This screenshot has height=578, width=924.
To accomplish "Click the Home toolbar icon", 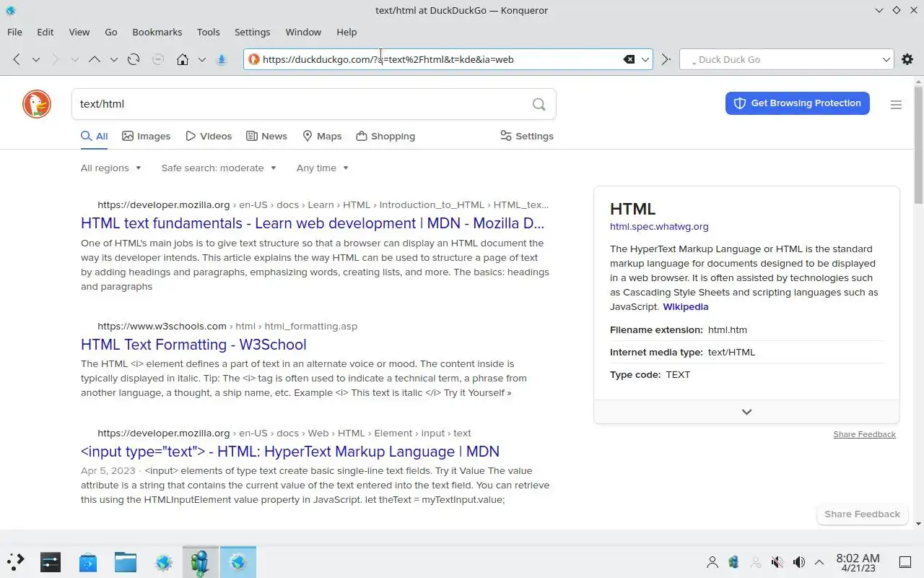I will (x=183, y=59).
